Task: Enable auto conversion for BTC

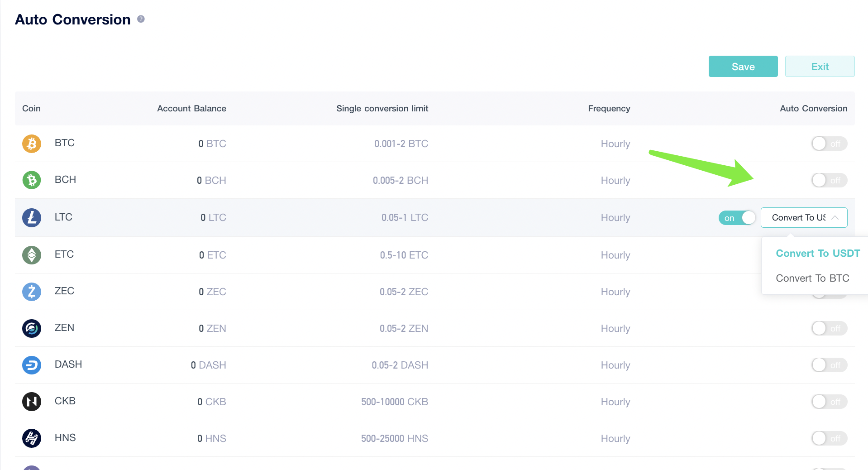Action: [x=829, y=144]
